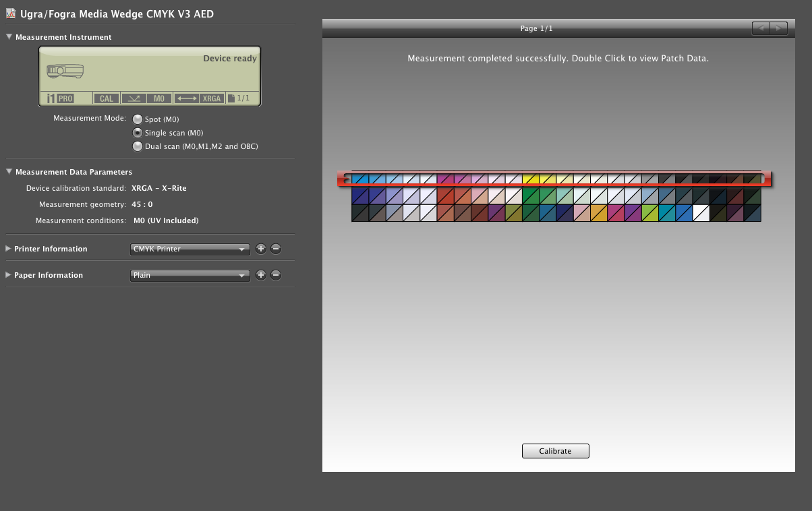Viewport: 812px width, 511px height.
Task: Remove paper entry with minus button
Action: 276,275
